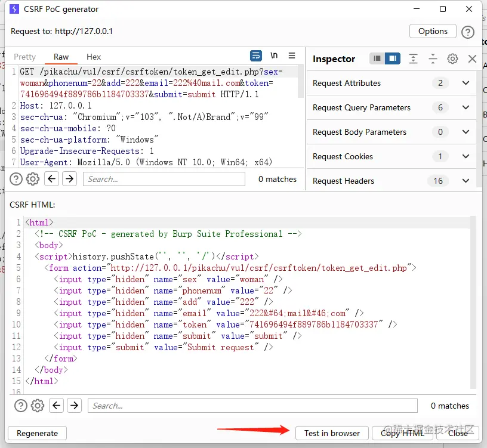Expand Request Attributes section chevron
This screenshot has width=487, height=448.
click(466, 83)
